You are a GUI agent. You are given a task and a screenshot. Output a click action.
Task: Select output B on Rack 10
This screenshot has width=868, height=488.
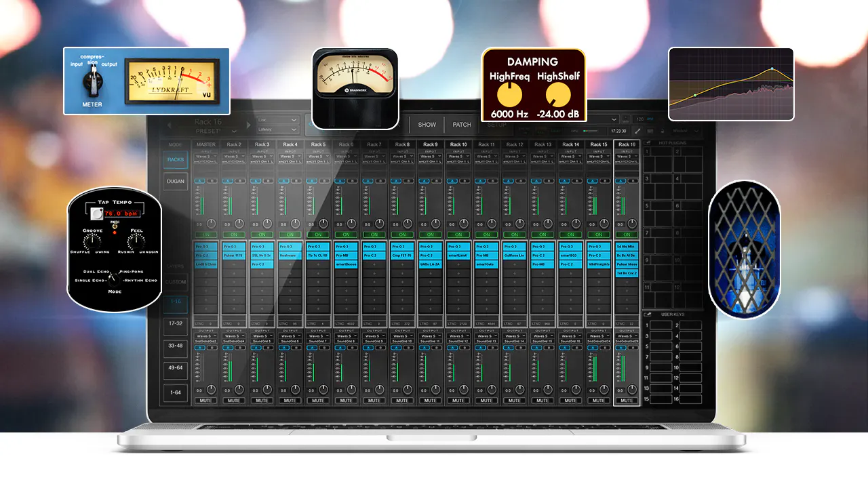tap(464, 347)
